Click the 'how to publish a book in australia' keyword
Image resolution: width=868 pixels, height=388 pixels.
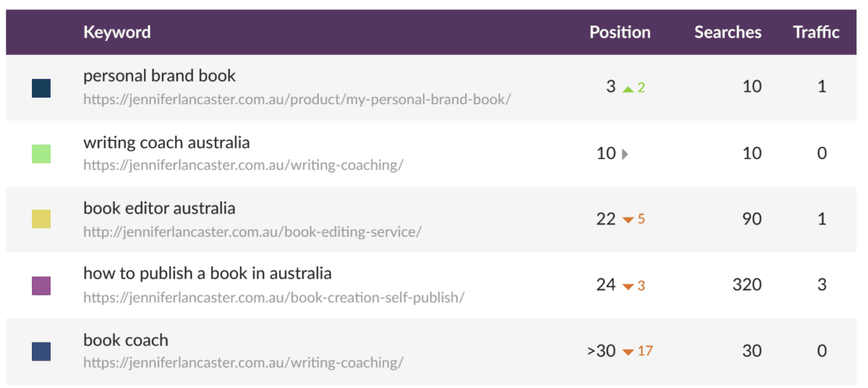(x=207, y=274)
